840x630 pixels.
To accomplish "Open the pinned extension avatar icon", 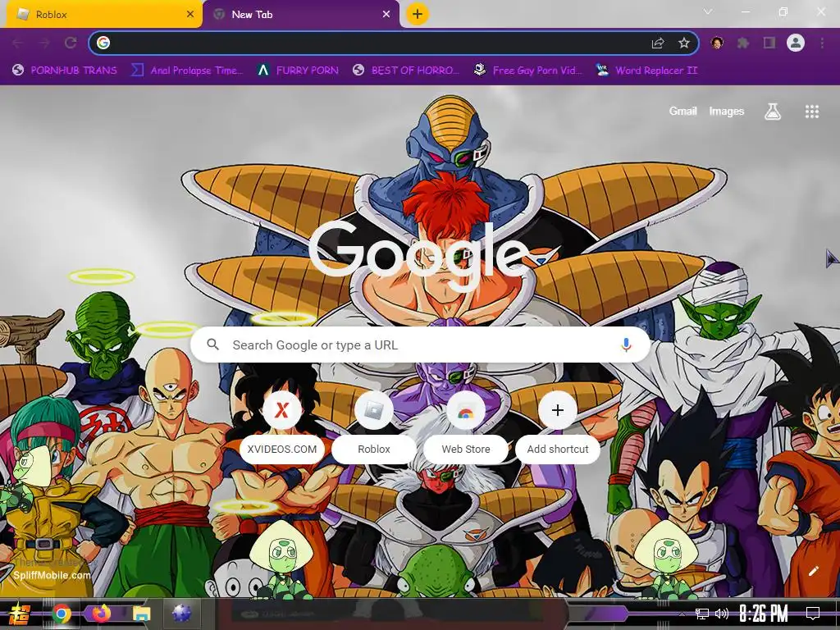I will [x=717, y=43].
